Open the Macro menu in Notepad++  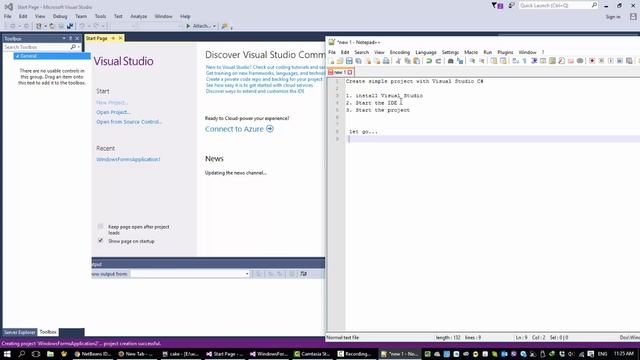pos(471,52)
